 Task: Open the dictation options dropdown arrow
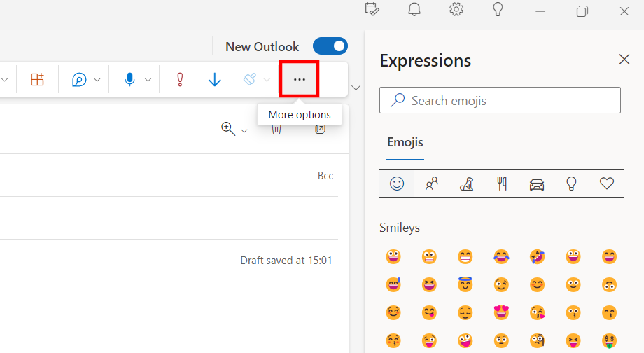coord(148,80)
